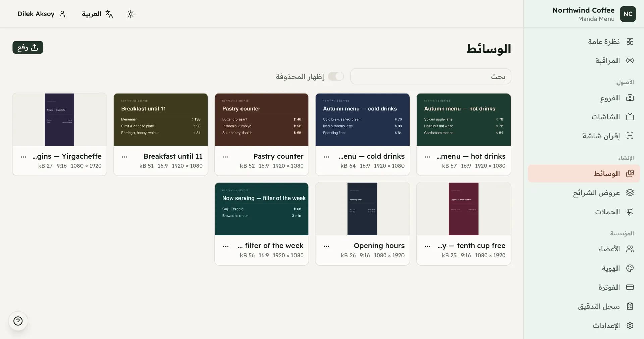The width and height of the screenshot is (644, 339).
Task: Open Campaigns via the megaphone icon
Action: (x=630, y=212)
